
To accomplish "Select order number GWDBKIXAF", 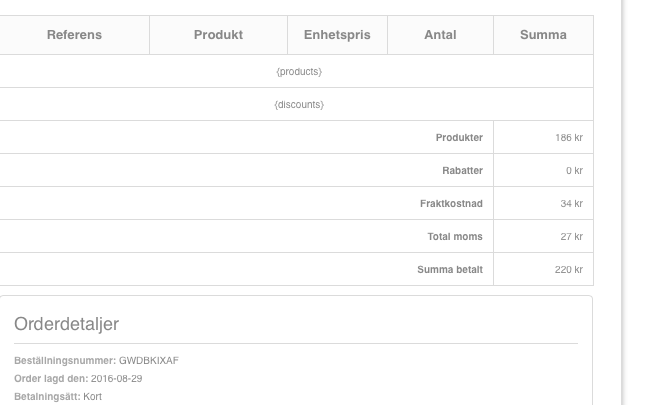I will pyautogui.click(x=148, y=361).
